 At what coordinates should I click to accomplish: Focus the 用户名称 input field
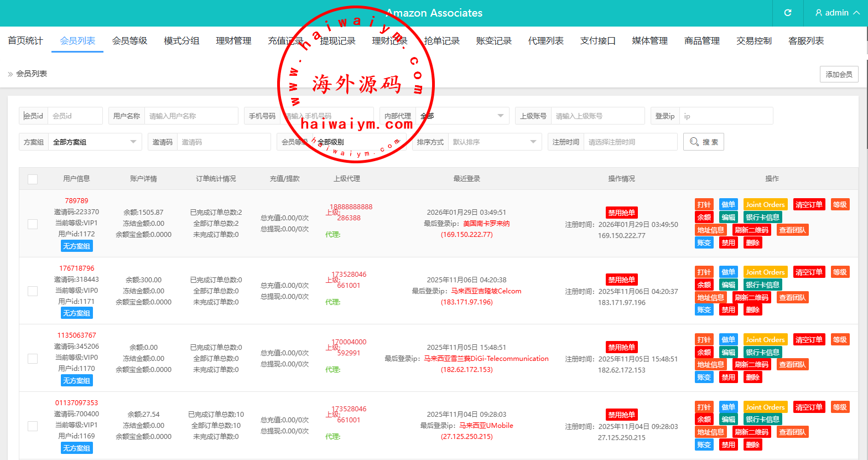191,116
